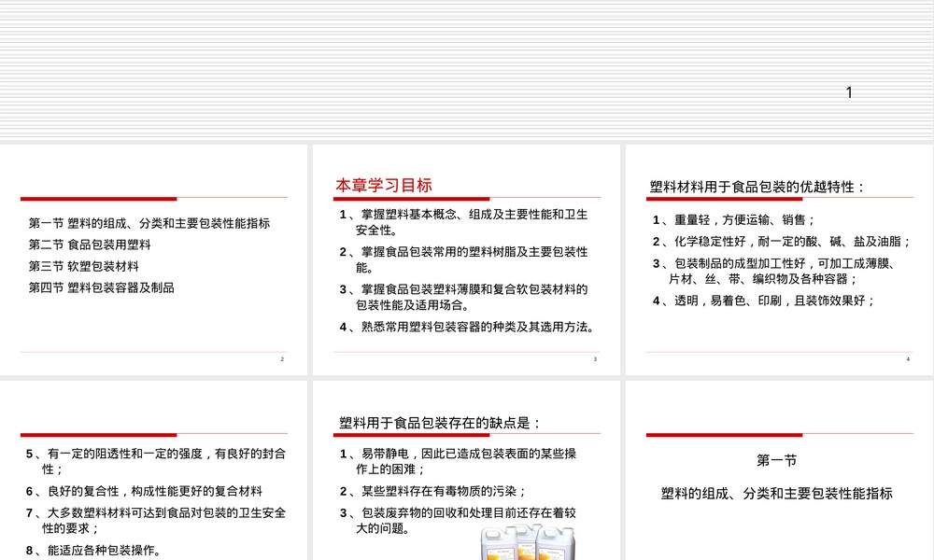Viewport: 934px width, 560px height.
Task: Click the plastic jugs picture on drawbacks slide
Action: coord(529,542)
